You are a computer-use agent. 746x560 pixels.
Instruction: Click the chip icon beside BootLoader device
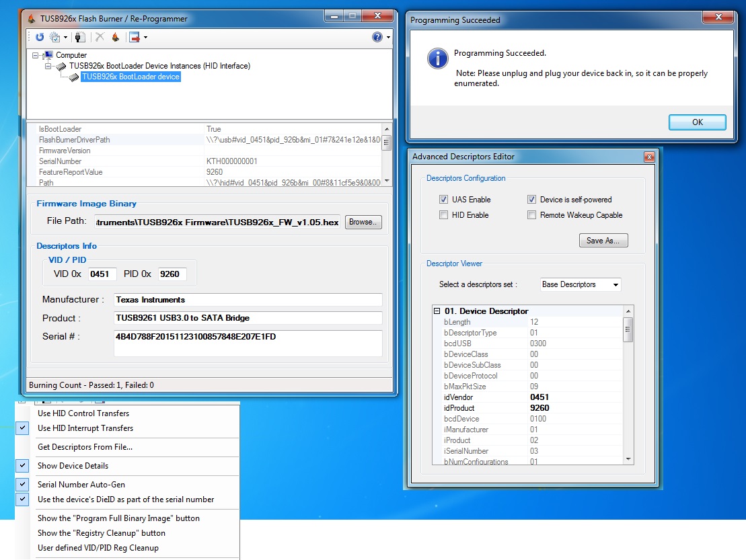74,77
